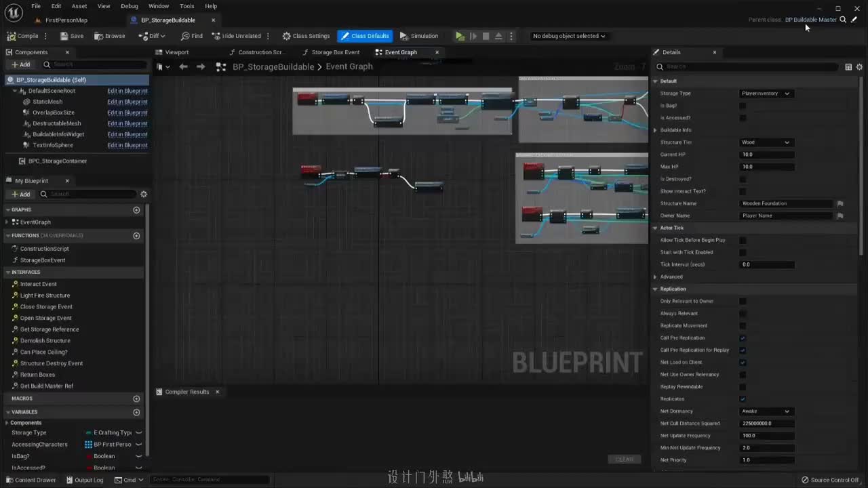Click the green Play button
This screenshot has height=488, width=868.
(x=460, y=36)
